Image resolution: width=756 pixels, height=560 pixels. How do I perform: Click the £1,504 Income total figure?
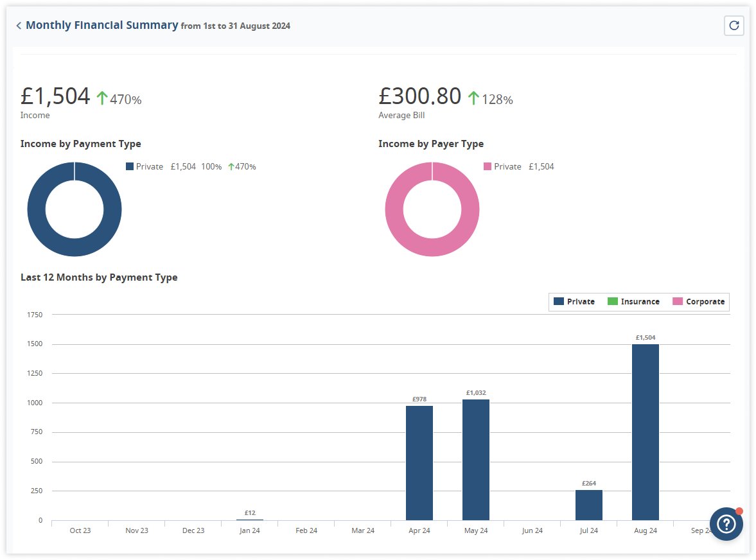click(55, 96)
